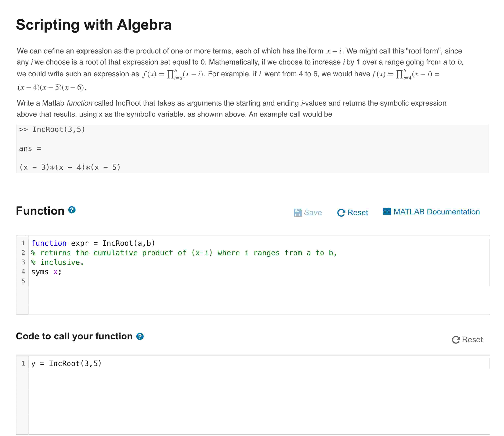Open the Code to call your function help icon
This screenshot has width=504, height=436.
click(140, 337)
